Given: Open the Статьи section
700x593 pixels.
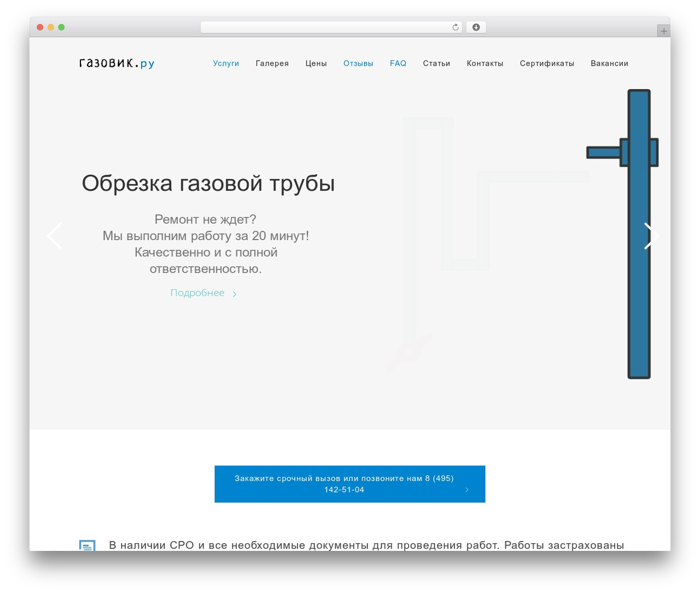Looking at the screenshot, I should [x=436, y=63].
